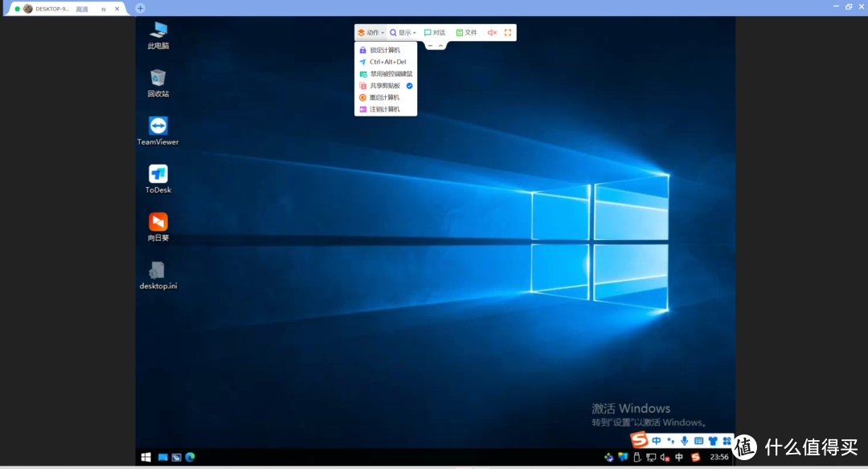868x469 pixels.
Task: Open the soft keyboard icon on Sogou bar
Action: point(698,441)
